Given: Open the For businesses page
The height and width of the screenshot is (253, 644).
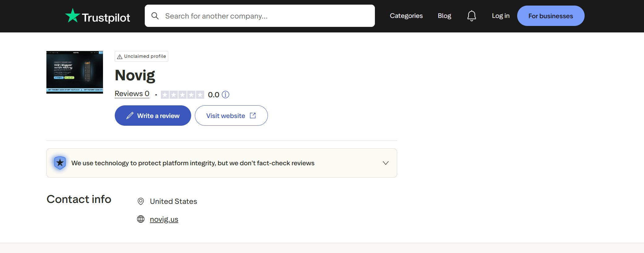Looking at the screenshot, I should [551, 16].
